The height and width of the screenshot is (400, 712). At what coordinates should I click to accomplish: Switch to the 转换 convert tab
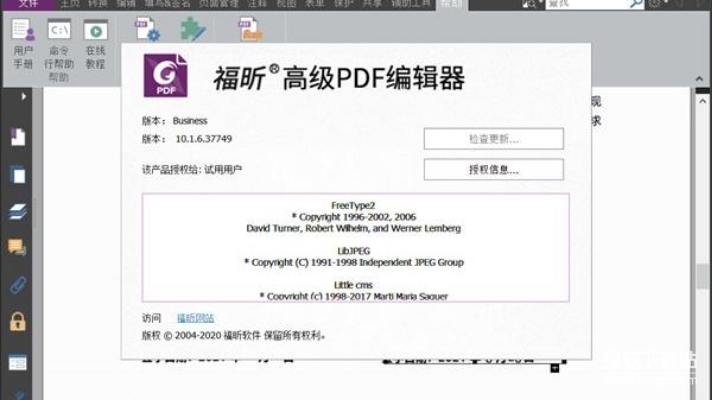point(98,4)
